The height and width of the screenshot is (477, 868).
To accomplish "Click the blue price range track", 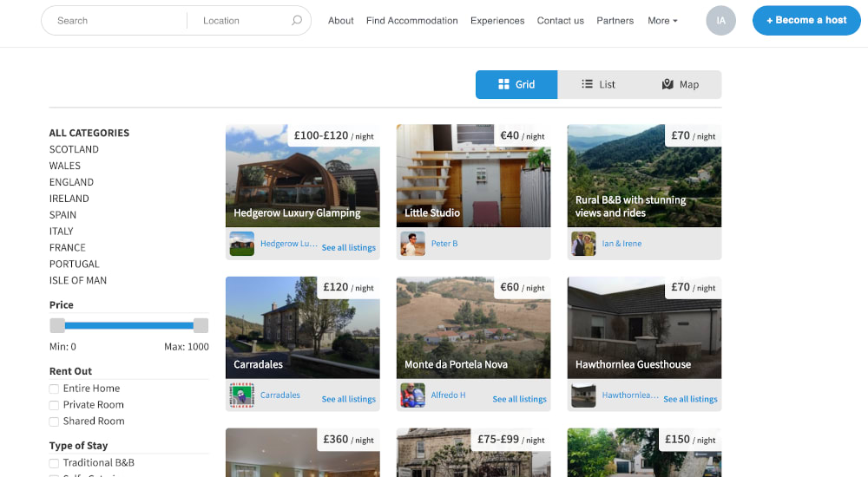I will point(129,325).
